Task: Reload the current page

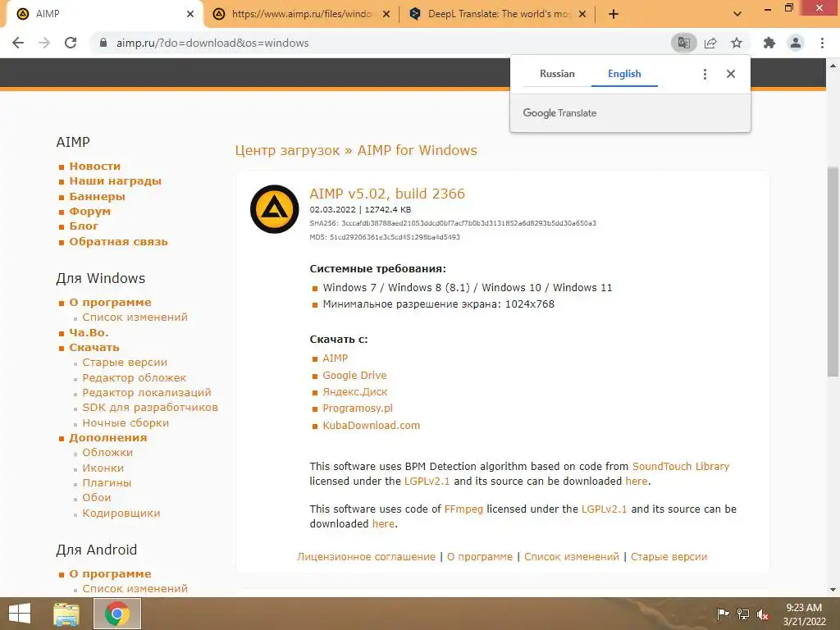Action: [x=71, y=43]
